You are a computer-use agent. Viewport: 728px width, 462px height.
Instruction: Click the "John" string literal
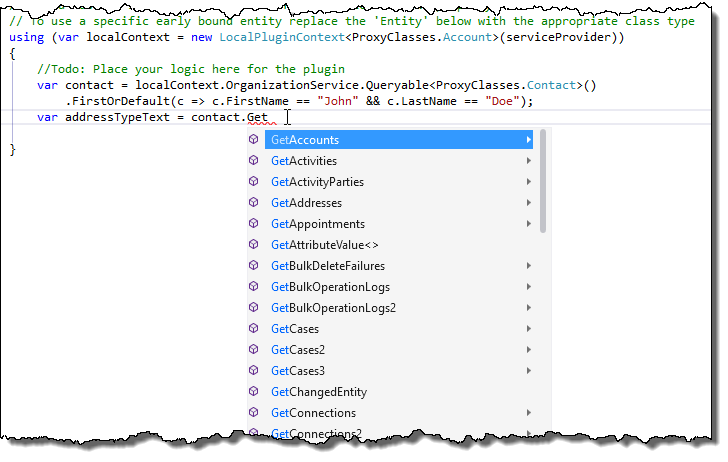coord(338,101)
